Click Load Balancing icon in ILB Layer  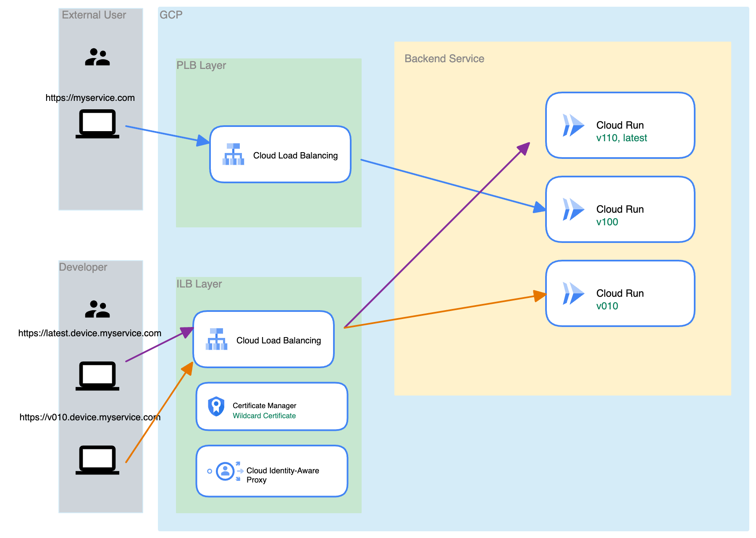(216, 339)
